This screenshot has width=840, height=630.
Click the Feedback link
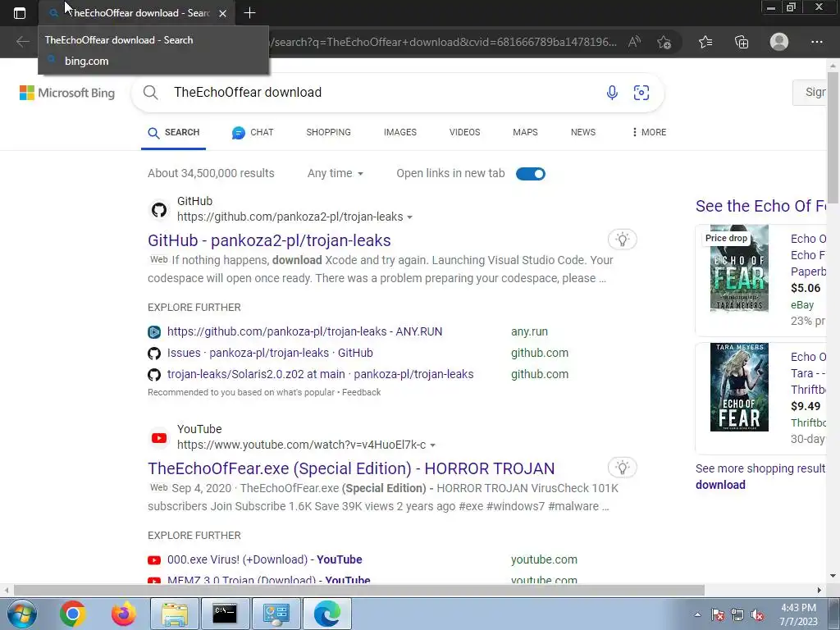coord(362,392)
